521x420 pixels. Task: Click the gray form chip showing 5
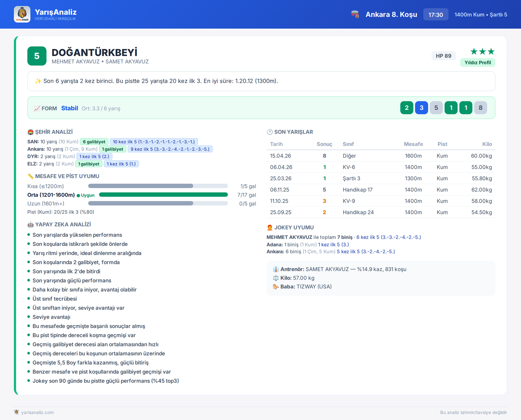pyautogui.click(x=436, y=108)
